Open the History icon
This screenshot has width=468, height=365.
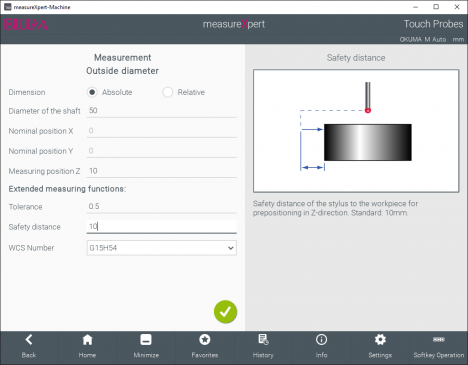263,340
